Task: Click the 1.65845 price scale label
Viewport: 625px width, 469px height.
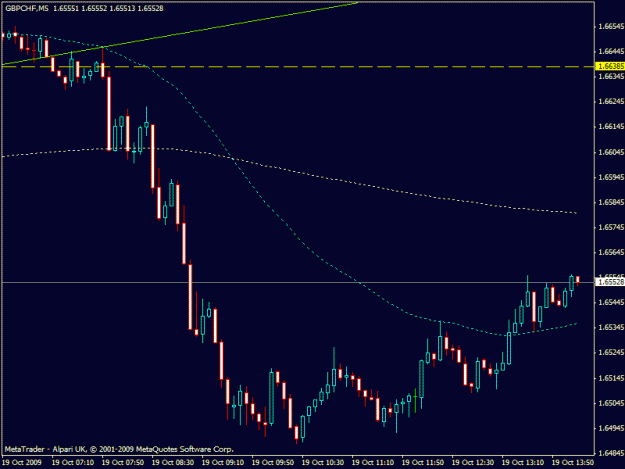Action: (611, 202)
